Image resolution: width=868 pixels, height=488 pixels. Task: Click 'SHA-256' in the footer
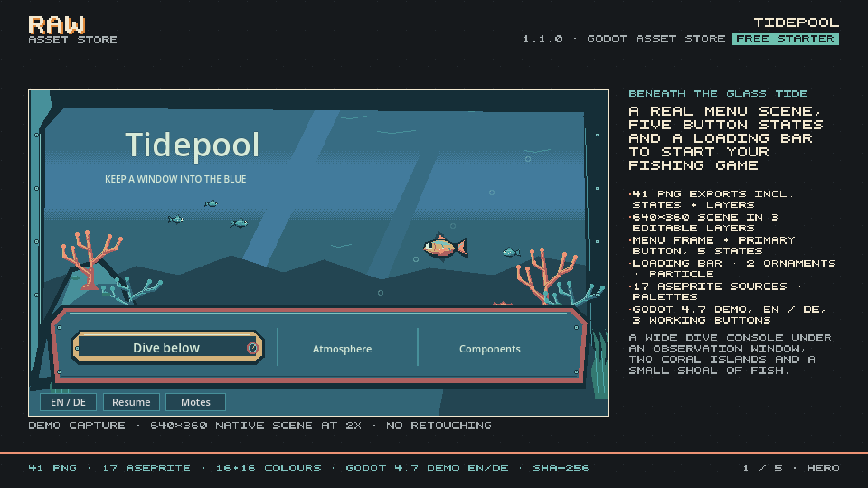tap(561, 468)
